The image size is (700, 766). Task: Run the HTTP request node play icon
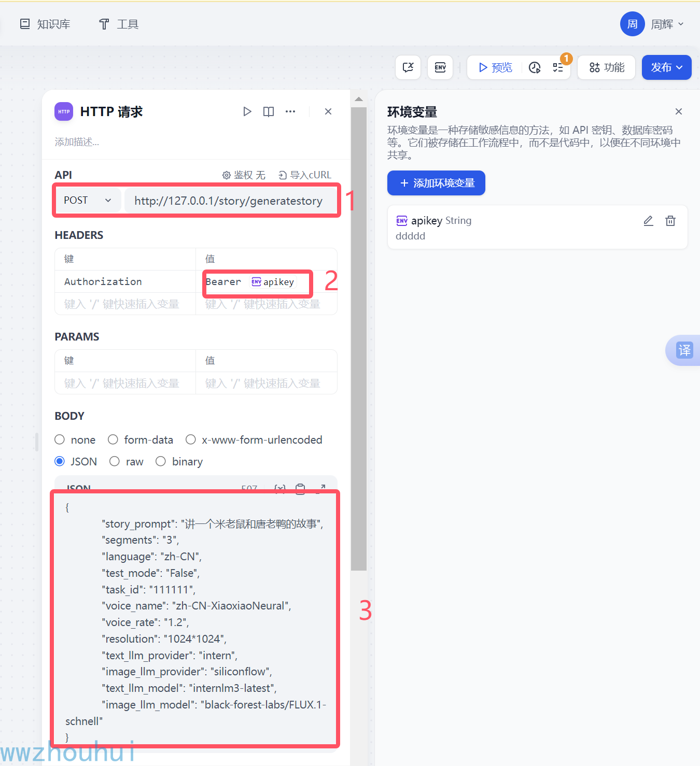pos(247,111)
